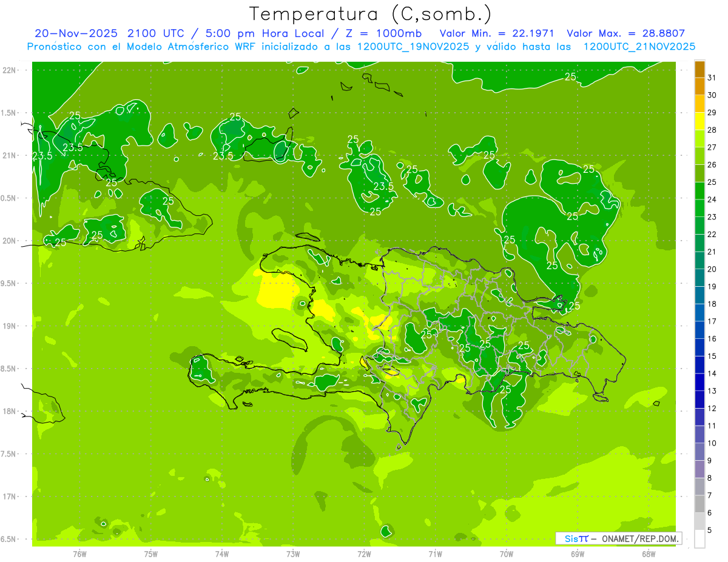Viewport: 728px width, 562px height.
Task: Click the latitude label "18N"
Action: point(9,411)
